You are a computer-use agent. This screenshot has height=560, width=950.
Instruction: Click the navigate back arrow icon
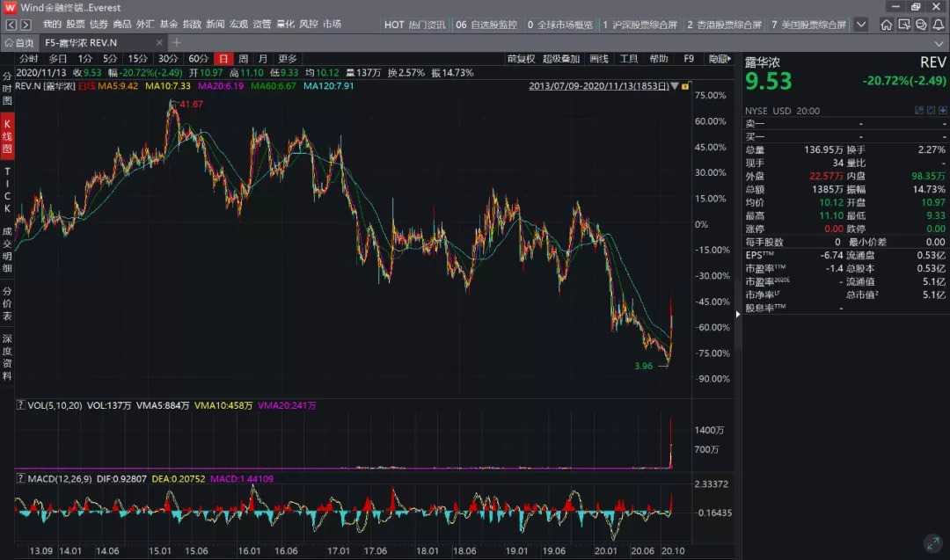point(10,25)
